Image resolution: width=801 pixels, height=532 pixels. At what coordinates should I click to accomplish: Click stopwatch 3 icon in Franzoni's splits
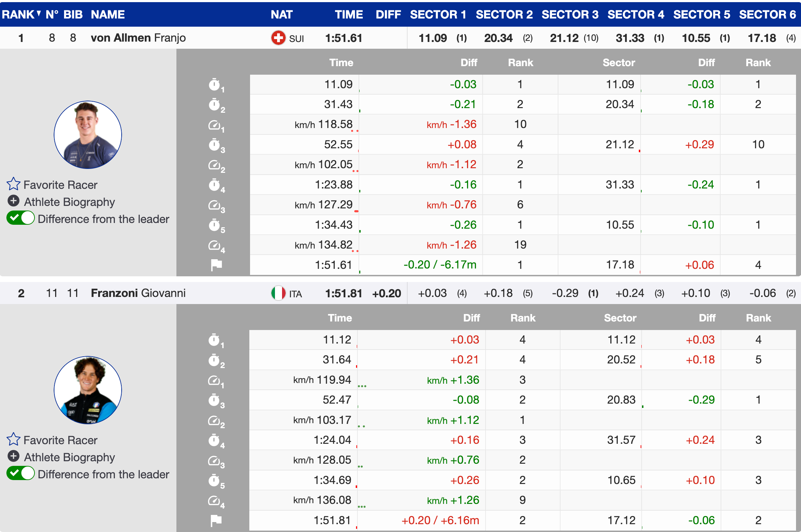[x=214, y=400]
